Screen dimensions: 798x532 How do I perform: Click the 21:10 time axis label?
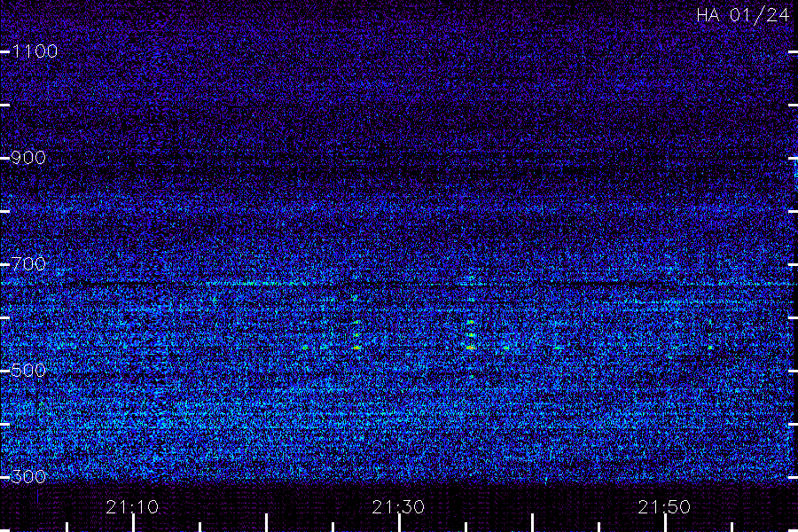(132, 507)
